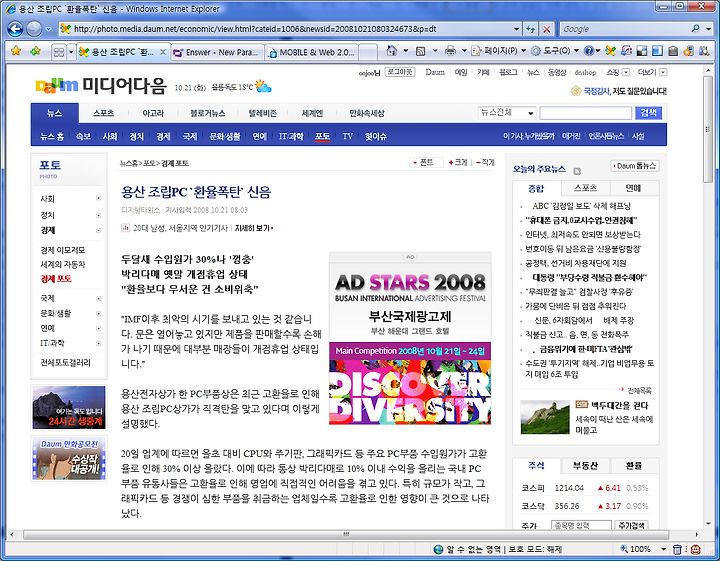Open the address bar history dropdown arrow
The height and width of the screenshot is (561, 720).
(517, 29)
